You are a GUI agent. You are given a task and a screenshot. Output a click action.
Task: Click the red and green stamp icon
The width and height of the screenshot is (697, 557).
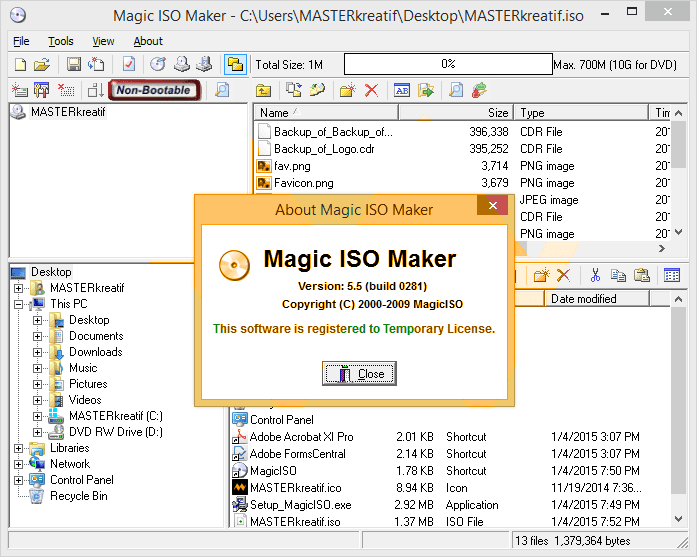point(479,90)
